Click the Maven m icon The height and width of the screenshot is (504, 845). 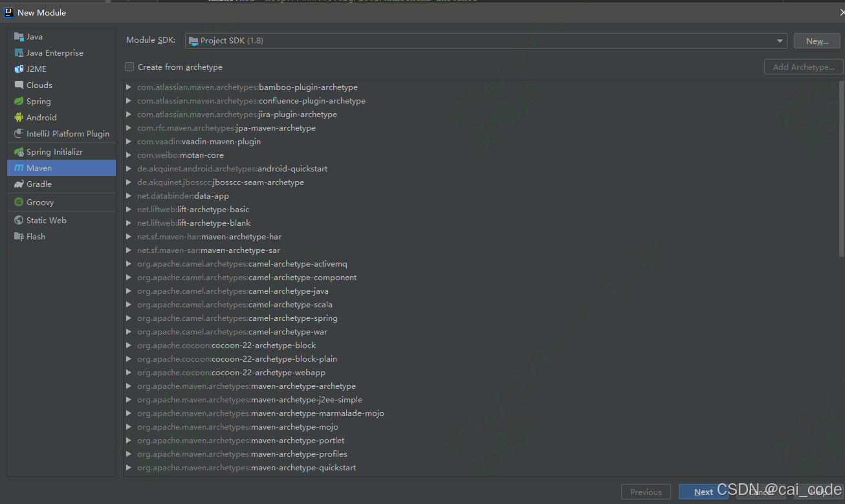tap(19, 168)
